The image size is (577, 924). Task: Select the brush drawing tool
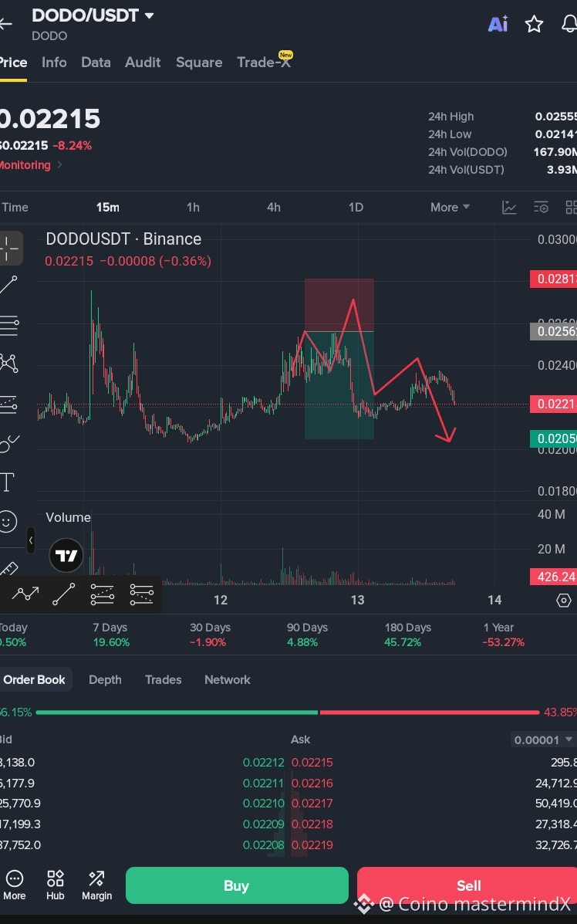8,443
